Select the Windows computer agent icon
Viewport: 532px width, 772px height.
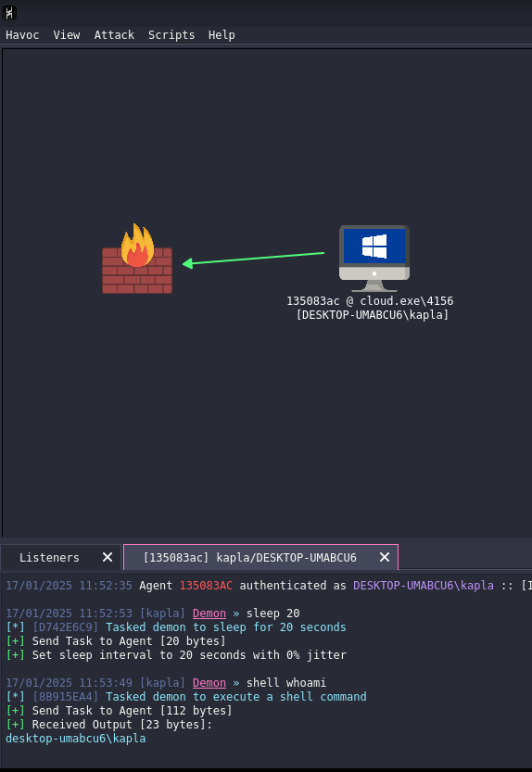tap(374, 259)
